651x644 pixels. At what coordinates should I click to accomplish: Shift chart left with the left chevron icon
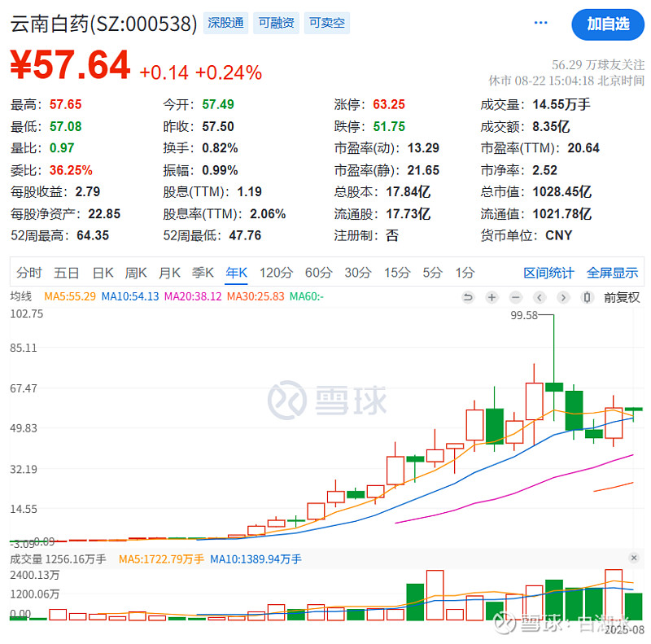(x=540, y=297)
